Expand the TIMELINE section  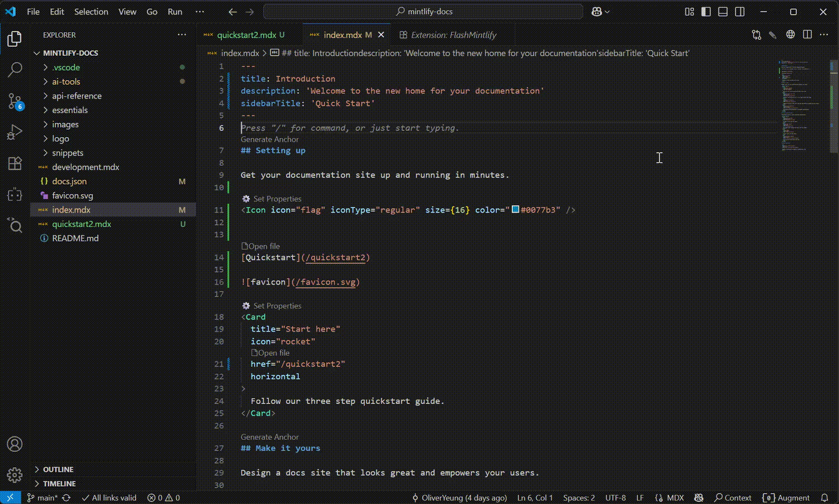[x=59, y=483]
